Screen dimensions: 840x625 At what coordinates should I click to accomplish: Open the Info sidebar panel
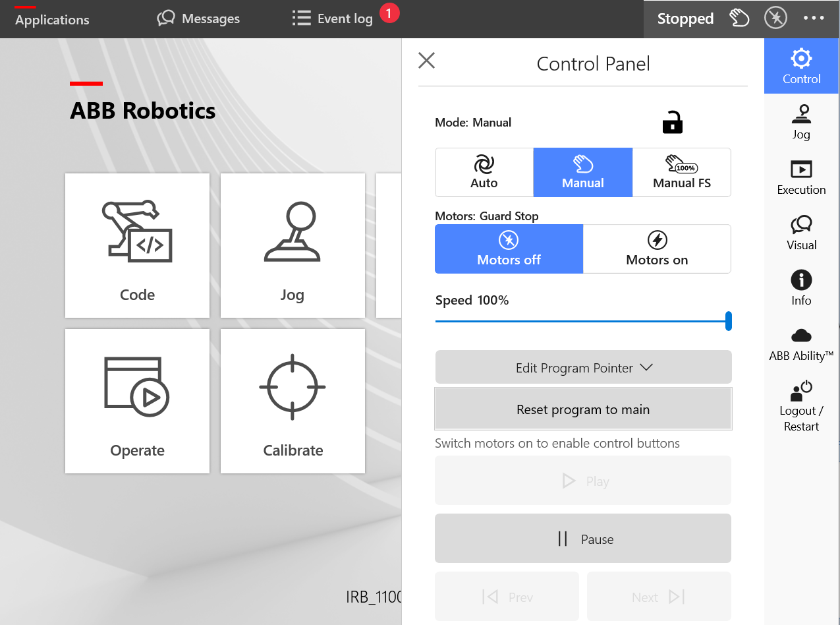(801, 288)
